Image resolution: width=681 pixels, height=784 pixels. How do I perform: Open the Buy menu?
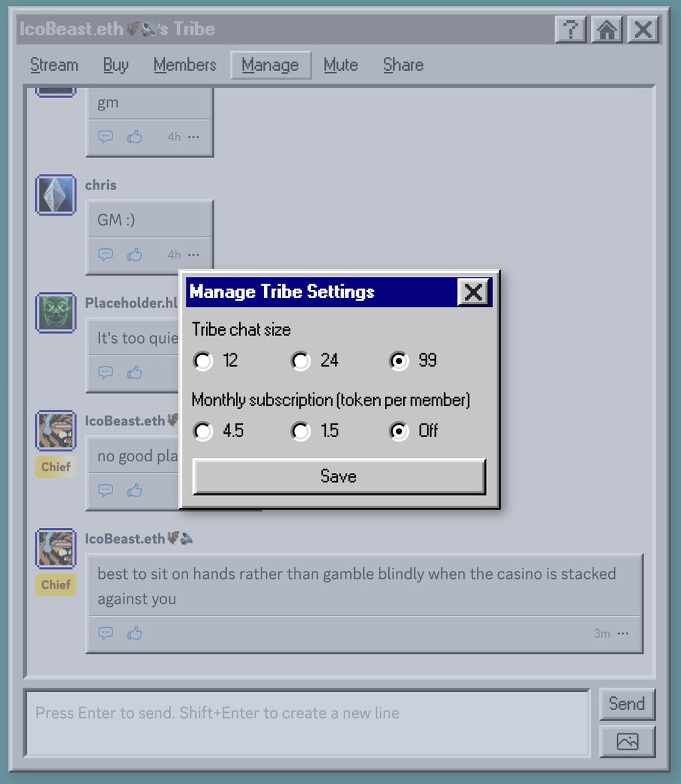point(116,65)
